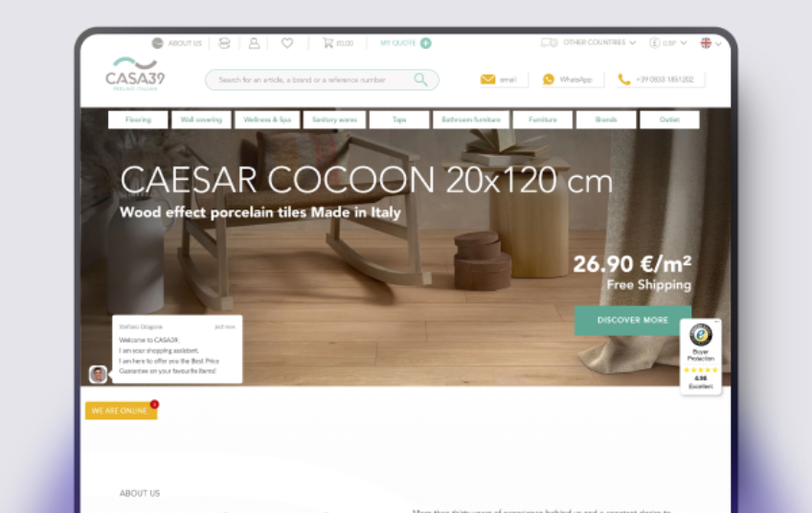Click the phone number +39 0833 1851202
The width and height of the screenshot is (812, 513).
[x=665, y=79]
